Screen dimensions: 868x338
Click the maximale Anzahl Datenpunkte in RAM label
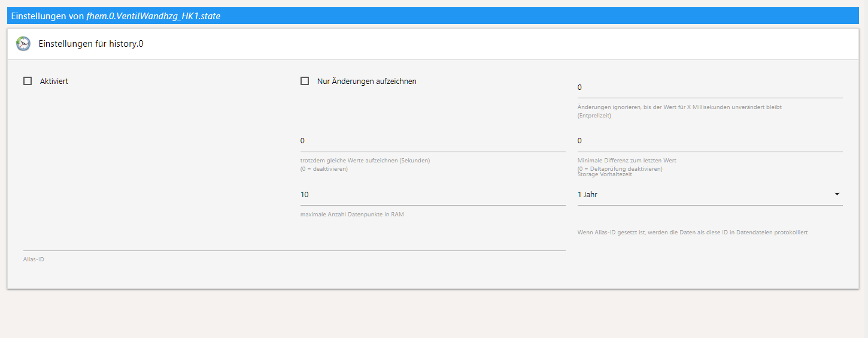(x=352, y=214)
